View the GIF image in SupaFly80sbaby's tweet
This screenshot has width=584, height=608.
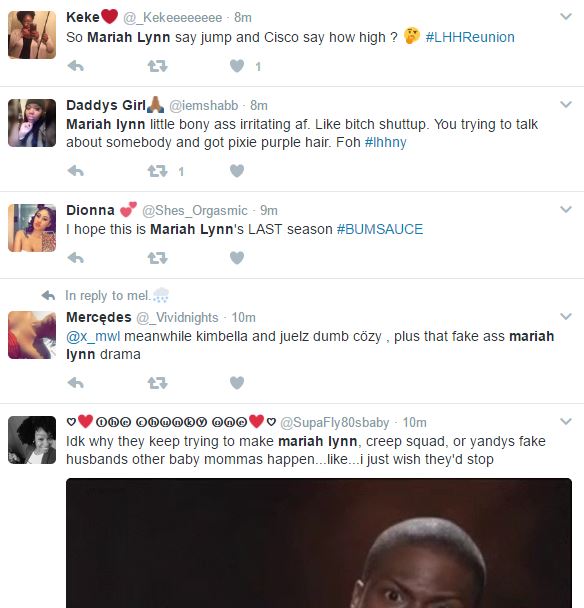319,543
